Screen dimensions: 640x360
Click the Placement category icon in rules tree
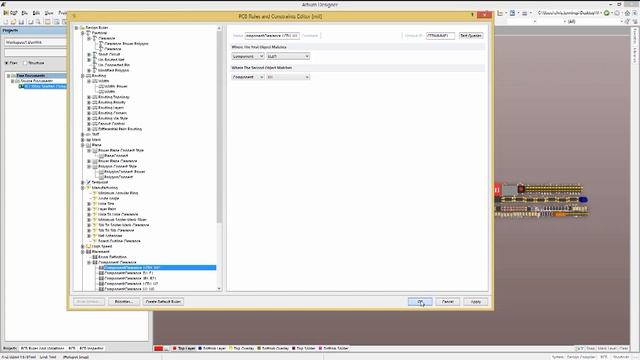tap(88, 252)
